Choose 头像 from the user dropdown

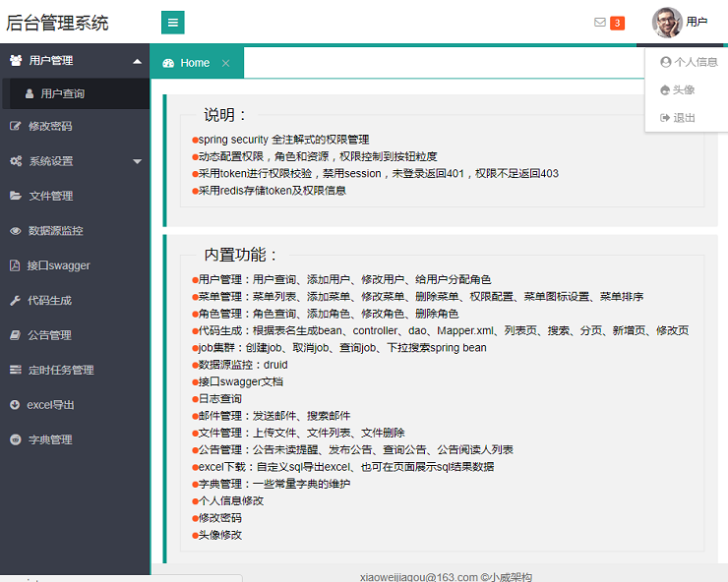click(684, 90)
